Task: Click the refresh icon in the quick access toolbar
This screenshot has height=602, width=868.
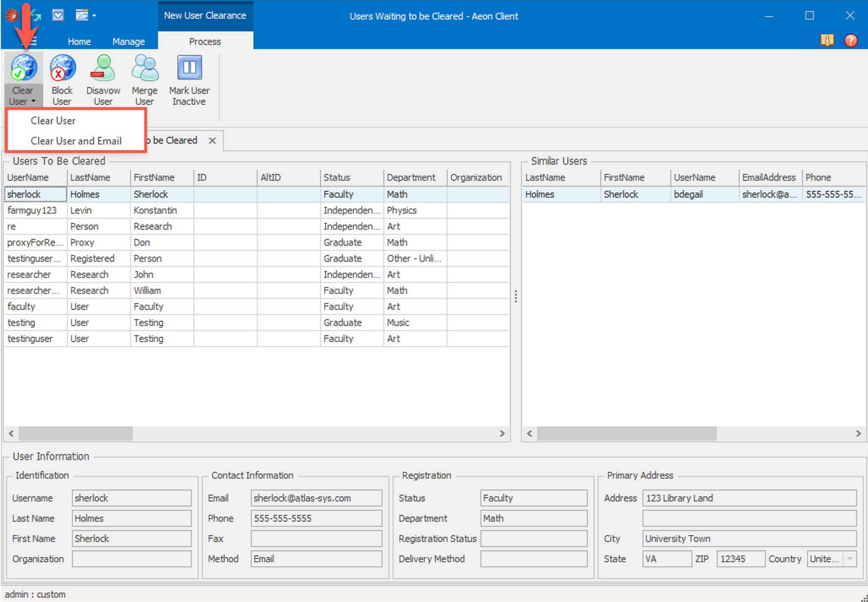Action: tap(36, 15)
